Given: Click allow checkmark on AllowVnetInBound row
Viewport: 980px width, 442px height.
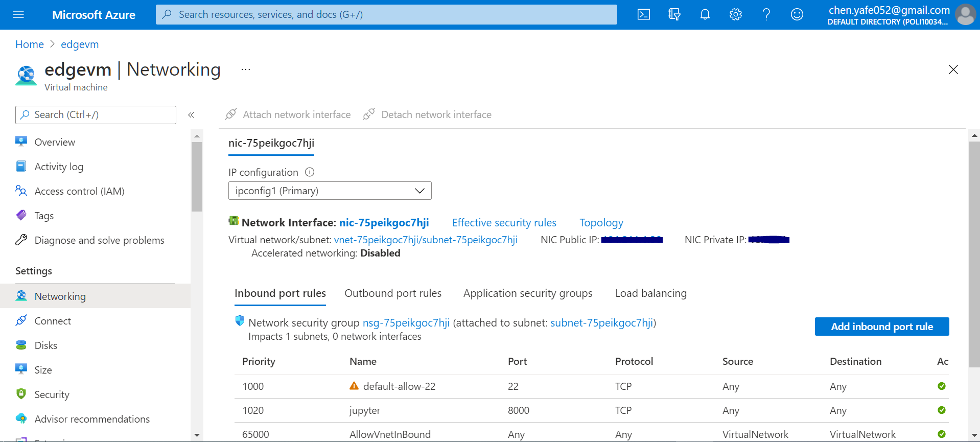Looking at the screenshot, I should (942, 434).
